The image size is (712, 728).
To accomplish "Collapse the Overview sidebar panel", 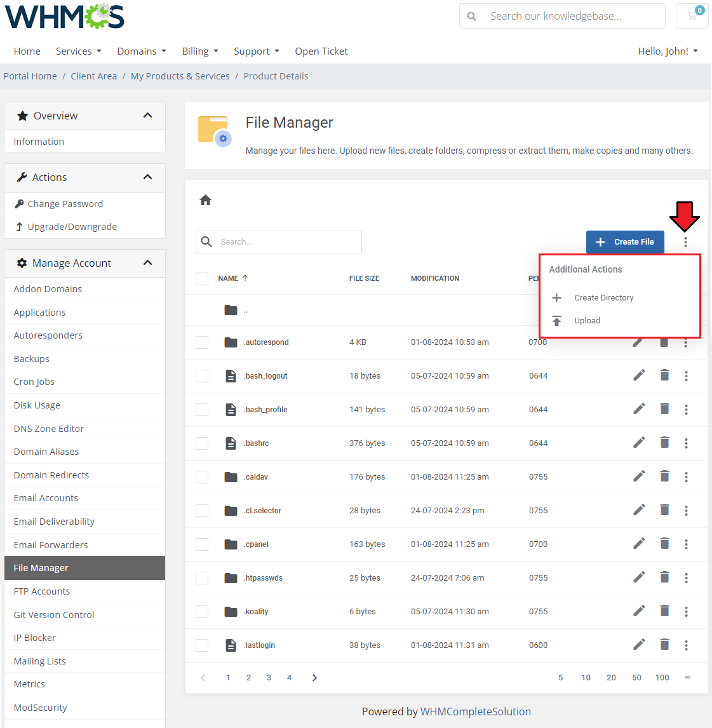I will [147, 115].
